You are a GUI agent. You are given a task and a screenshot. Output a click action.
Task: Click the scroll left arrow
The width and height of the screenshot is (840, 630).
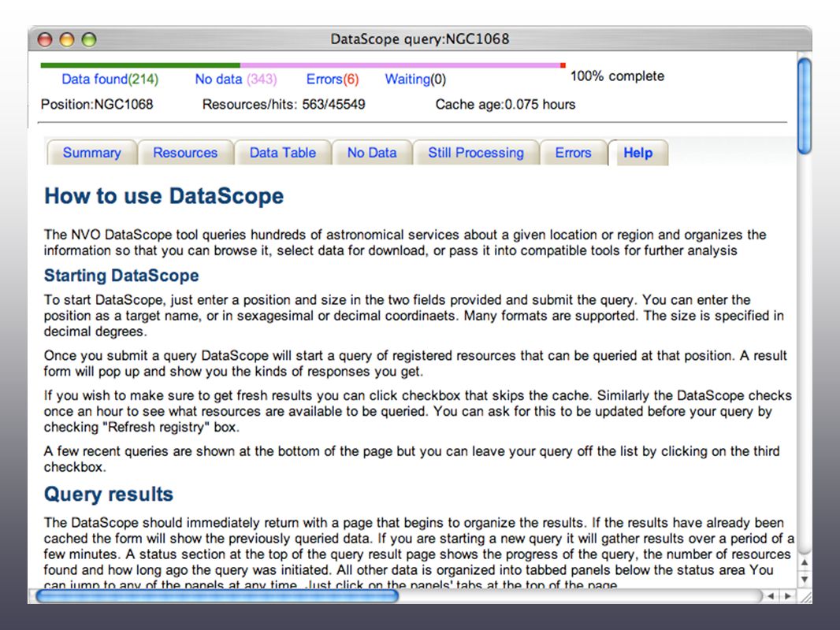point(771,595)
